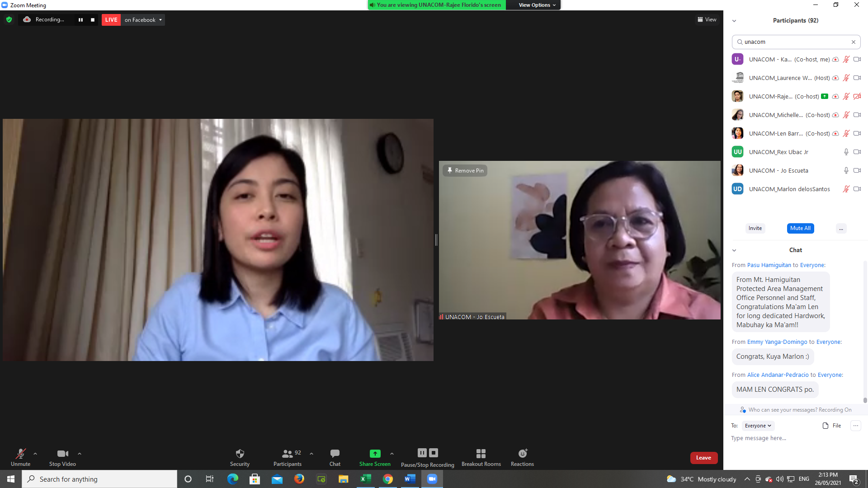Screen dimensions: 868x488
Task: Click the system volume tray icon
Action: (780, 479)
